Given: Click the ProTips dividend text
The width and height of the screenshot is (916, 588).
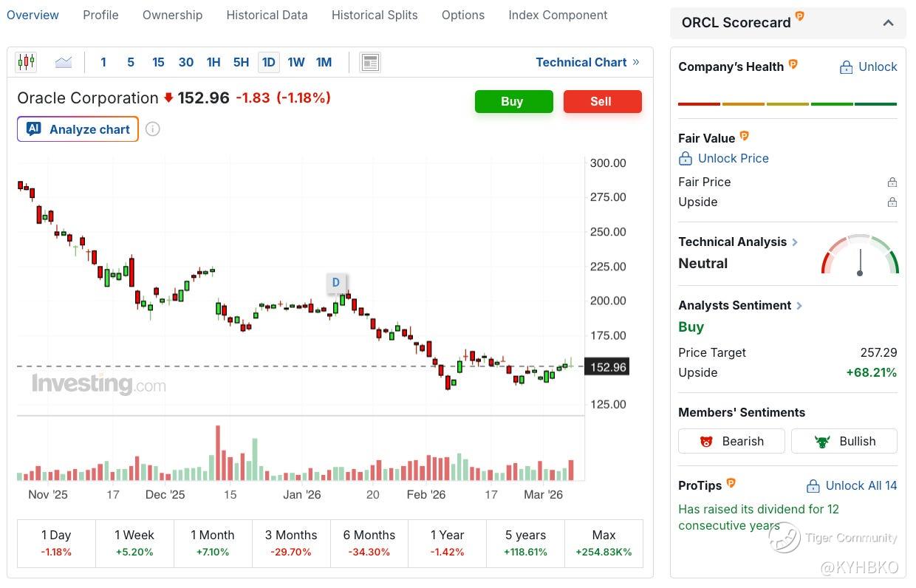Looking at the screenshot, I should pyautogui.click(x=759, y=517).
